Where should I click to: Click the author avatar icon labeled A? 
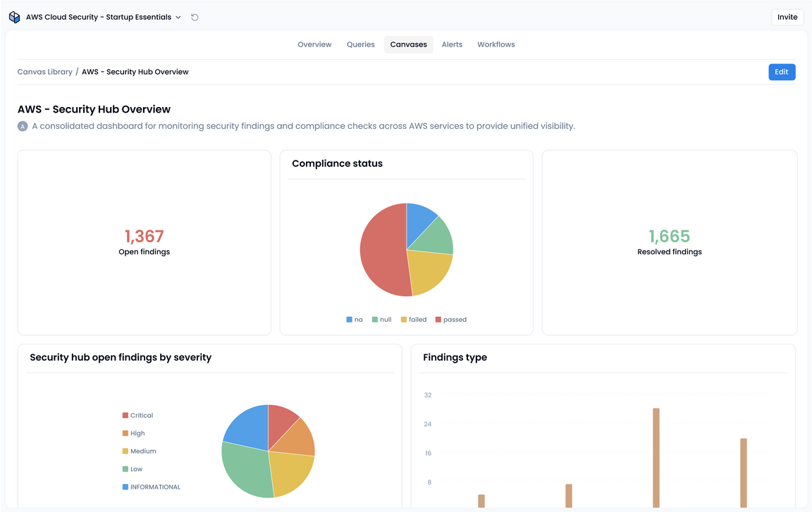tap(23, 126)
